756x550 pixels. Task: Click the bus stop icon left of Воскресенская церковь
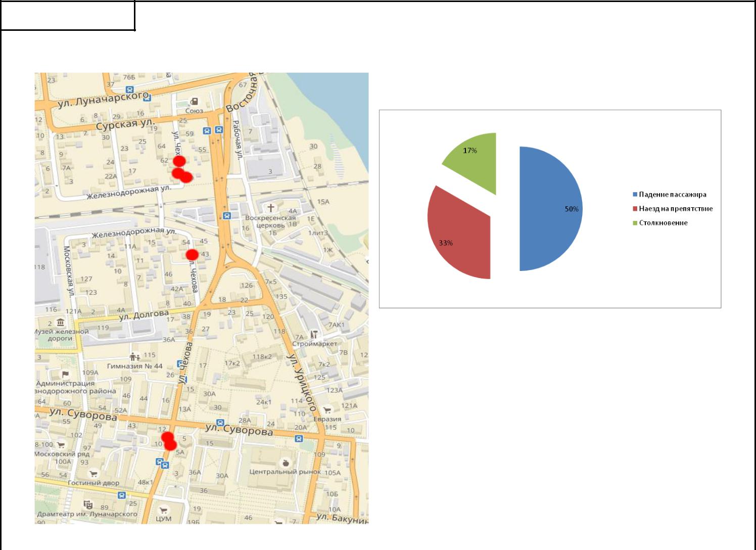point(227,216)
